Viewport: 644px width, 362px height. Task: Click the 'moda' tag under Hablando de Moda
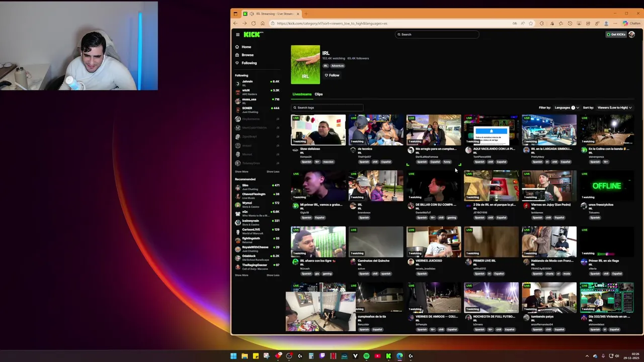(567, 274)
